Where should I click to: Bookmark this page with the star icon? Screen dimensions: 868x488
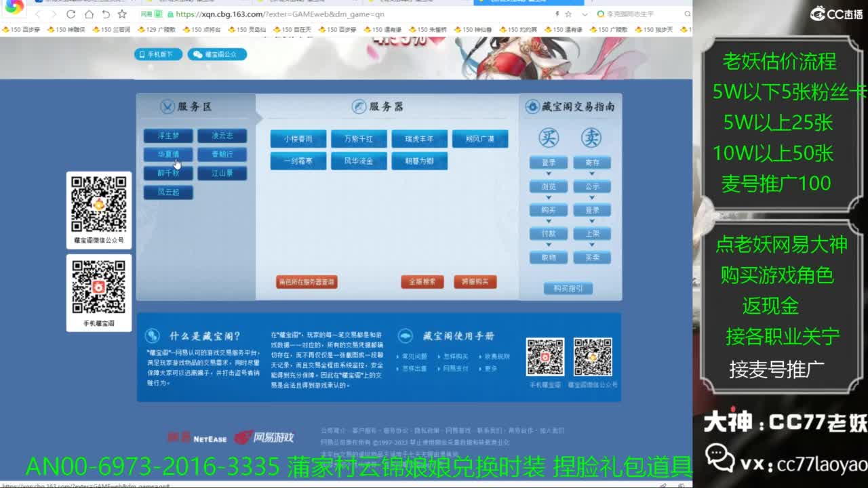click(x=122, y=14)
